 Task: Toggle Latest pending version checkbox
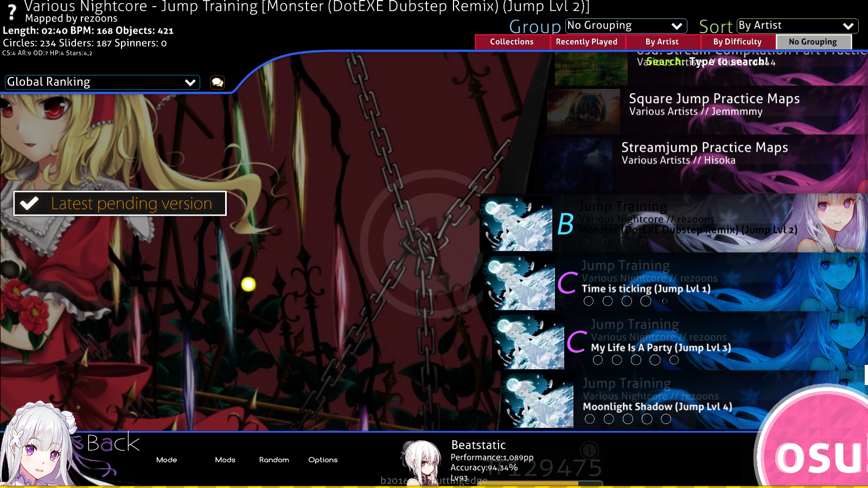pos(120,203)
